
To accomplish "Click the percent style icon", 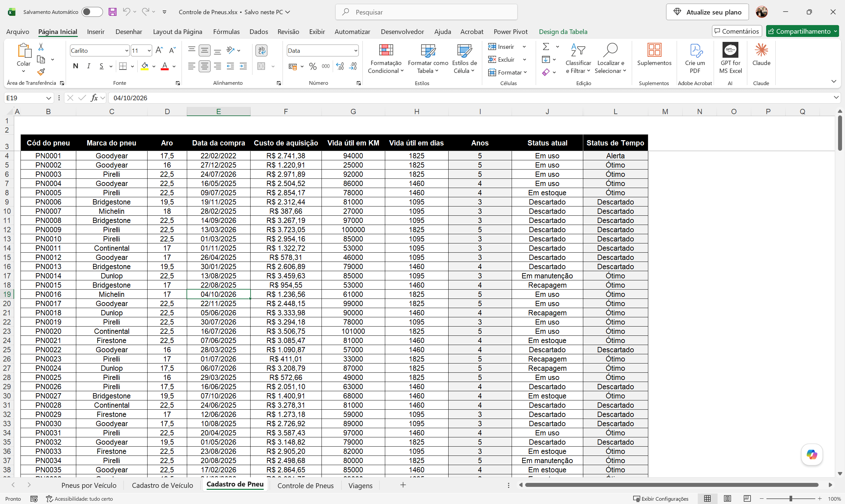I will click(x=313, y=66).
